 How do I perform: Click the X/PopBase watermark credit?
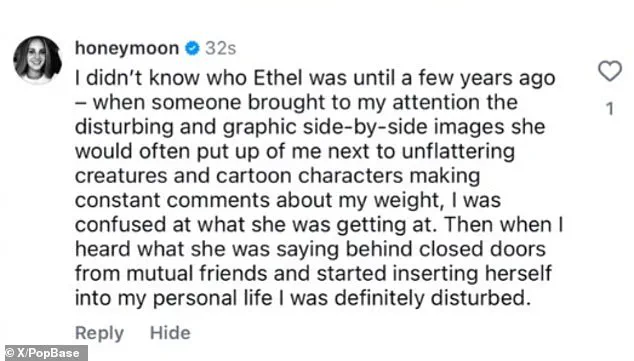tap(46, 353)
